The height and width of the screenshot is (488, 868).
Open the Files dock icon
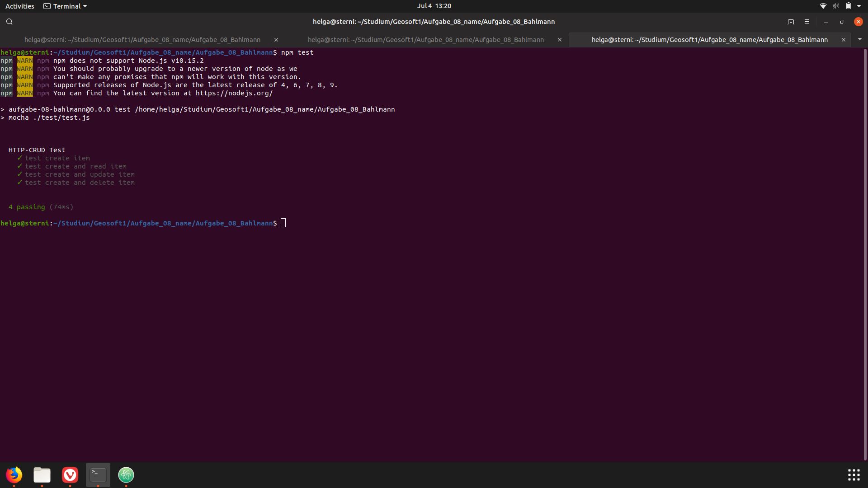click(42, 475)
